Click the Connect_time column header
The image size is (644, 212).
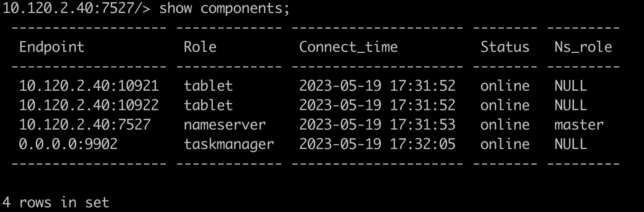coord(348,47)
